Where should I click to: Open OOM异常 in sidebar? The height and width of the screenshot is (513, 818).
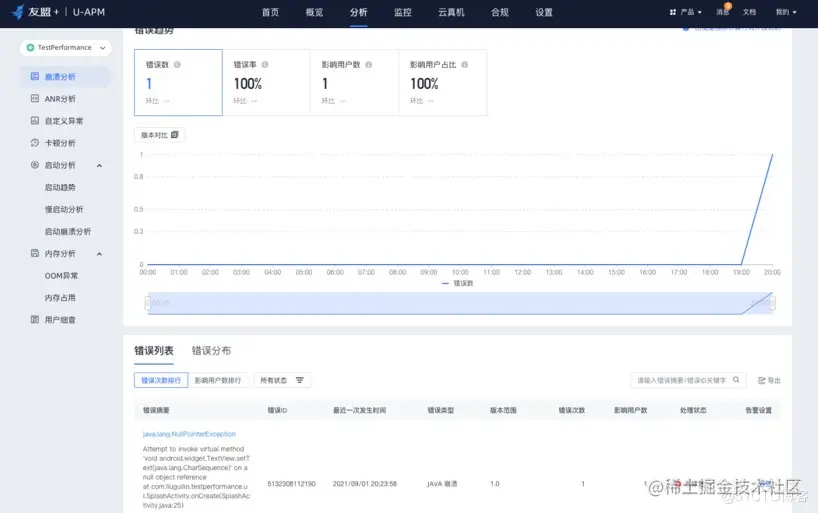[x=61, y=276]
